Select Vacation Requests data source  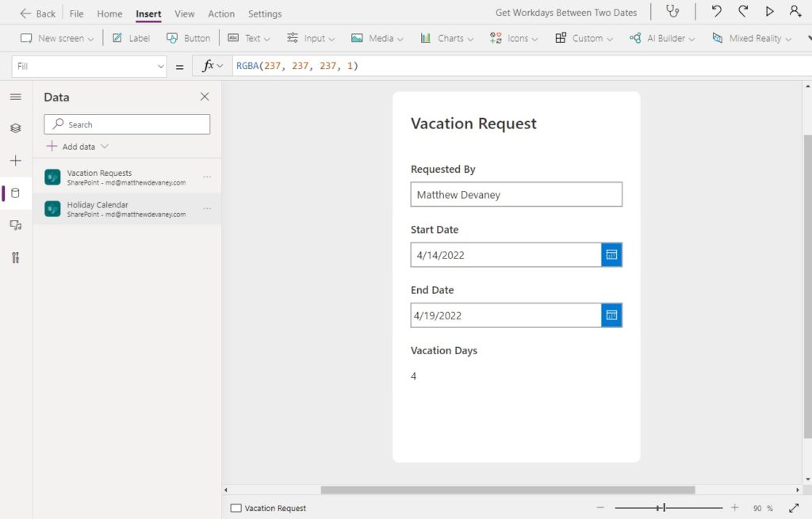click(126, 177)
